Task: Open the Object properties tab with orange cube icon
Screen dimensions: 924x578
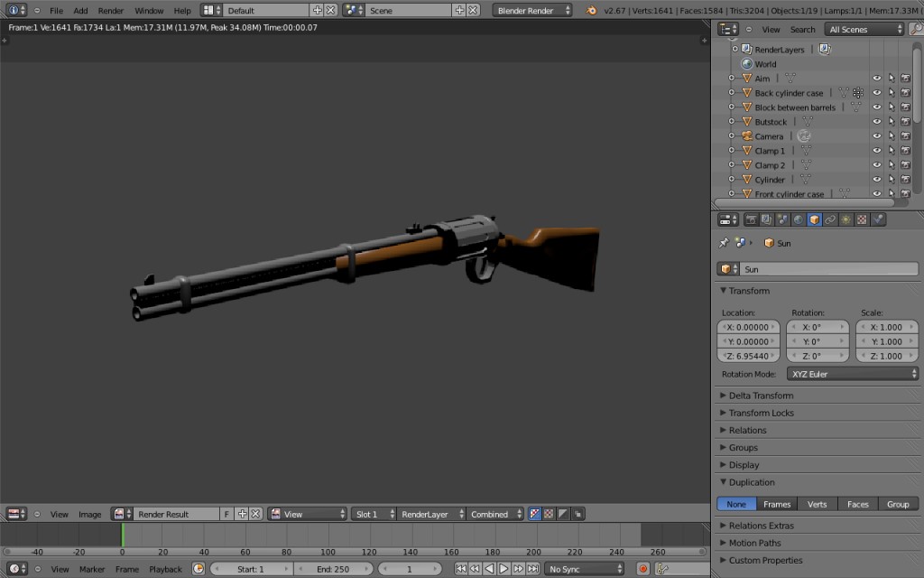Action: tap(814, 219)
